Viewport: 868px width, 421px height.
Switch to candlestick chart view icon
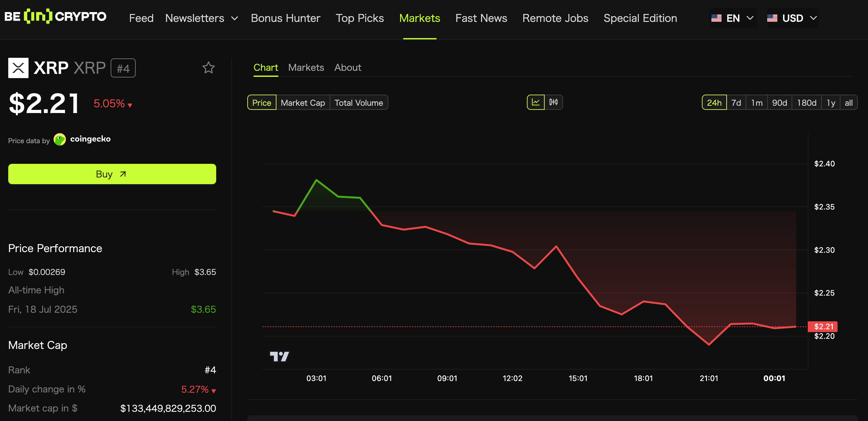553,102
